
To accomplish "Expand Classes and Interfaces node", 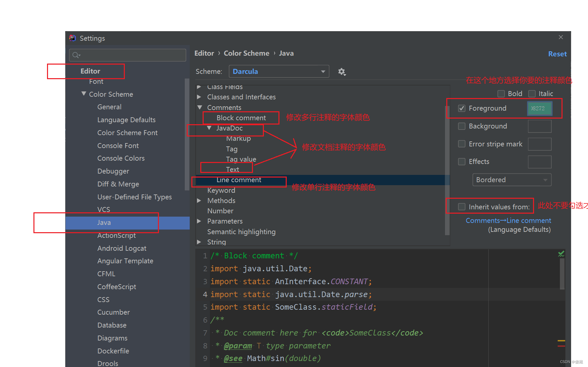I will pyautogui.click(x=199, y=97).
